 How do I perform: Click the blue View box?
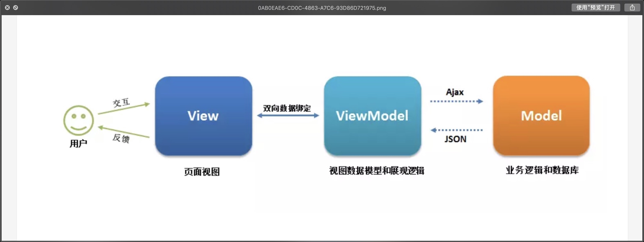click(204, 116)
